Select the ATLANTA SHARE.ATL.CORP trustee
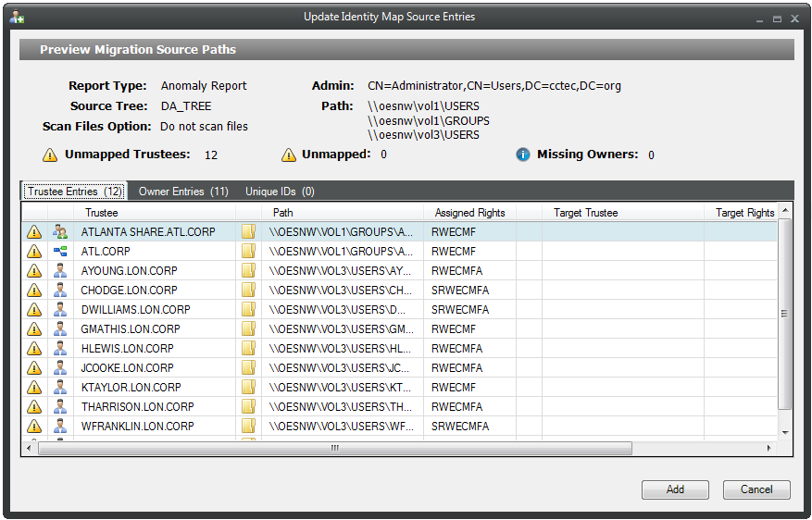Viewport: 812px width, 520px height. click(147, 232)
